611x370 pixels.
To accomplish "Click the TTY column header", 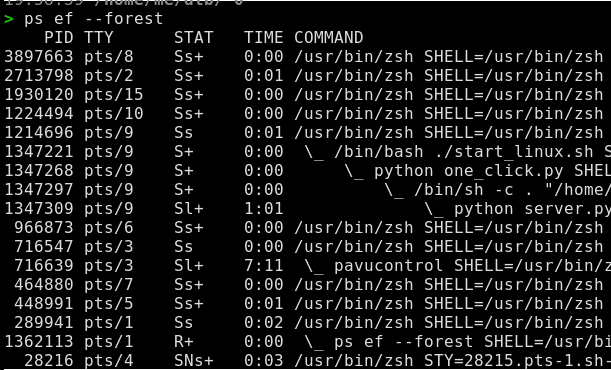I will 99,38.
